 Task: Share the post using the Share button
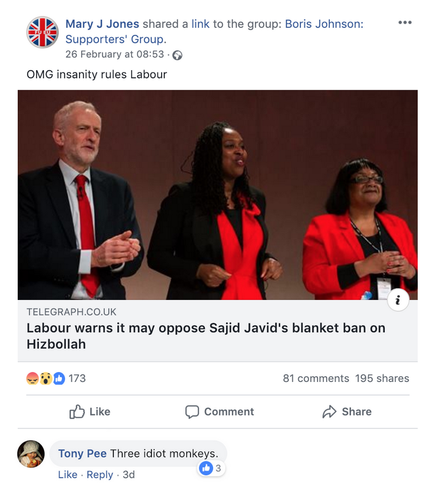tap(347, 411)
